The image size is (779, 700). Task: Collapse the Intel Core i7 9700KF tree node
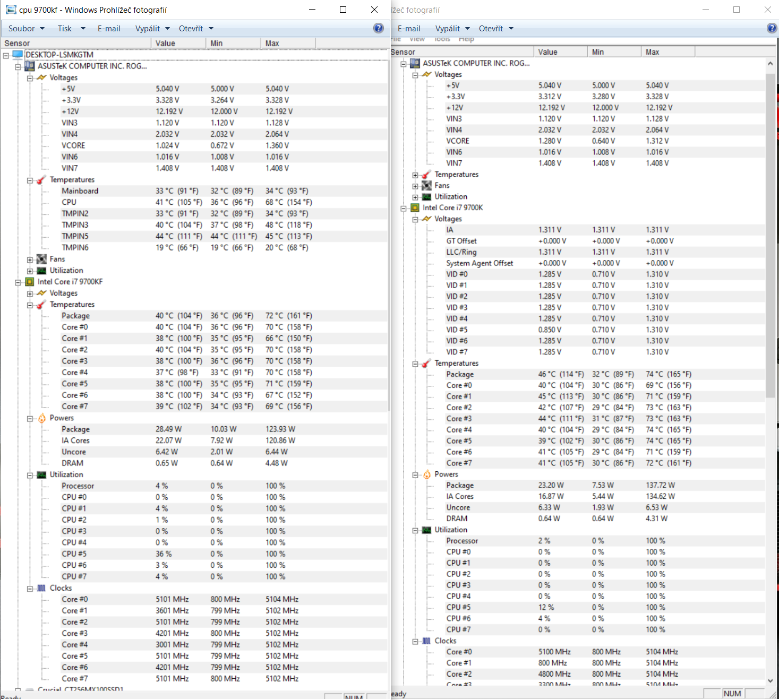[x=18, y=282]
